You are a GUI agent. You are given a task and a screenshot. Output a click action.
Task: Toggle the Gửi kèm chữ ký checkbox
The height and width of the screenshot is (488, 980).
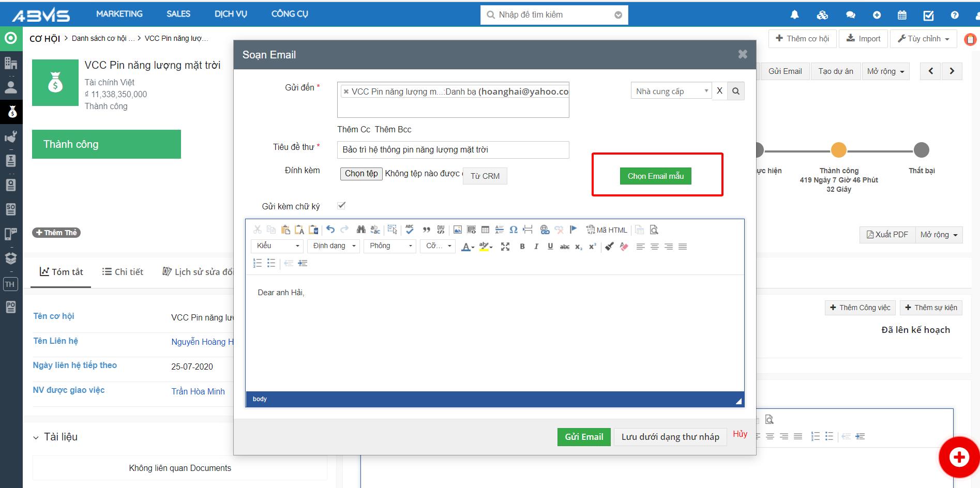(x=341, y=206)
